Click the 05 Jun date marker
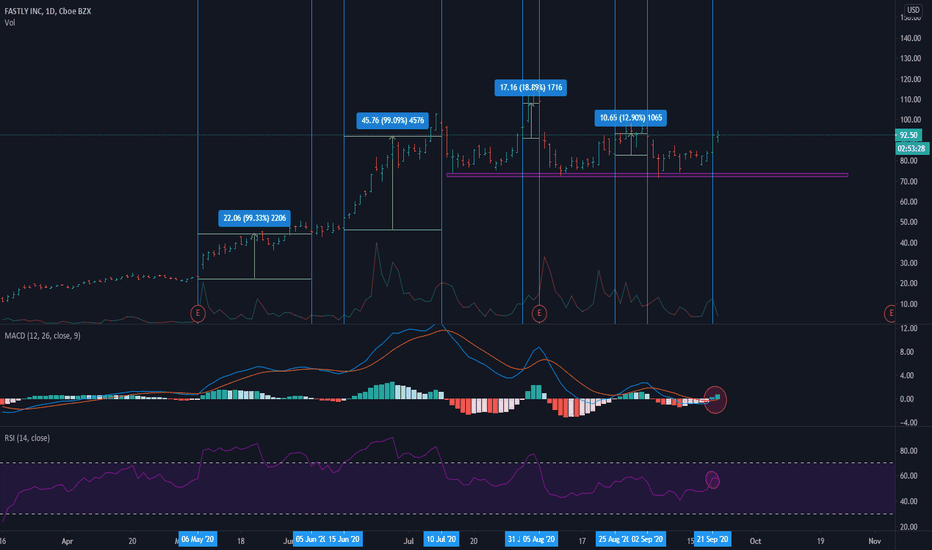 [x=309, y=539]
